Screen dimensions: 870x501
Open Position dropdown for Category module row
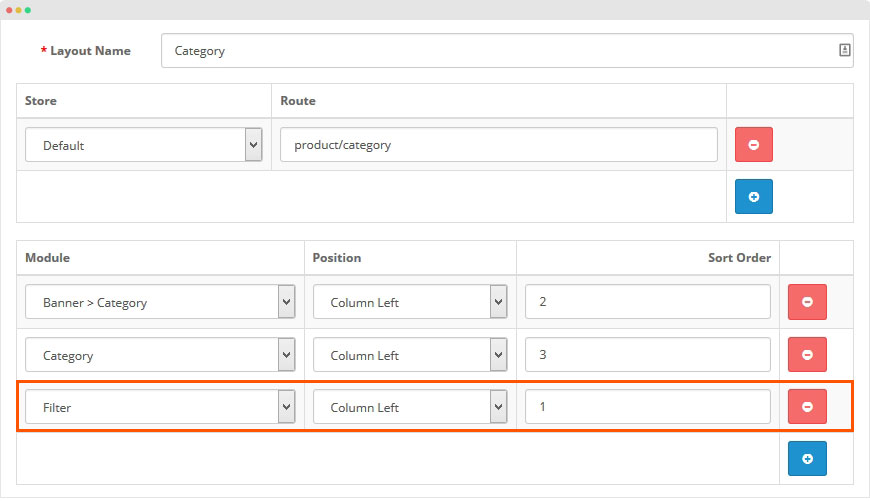point(410,354)
